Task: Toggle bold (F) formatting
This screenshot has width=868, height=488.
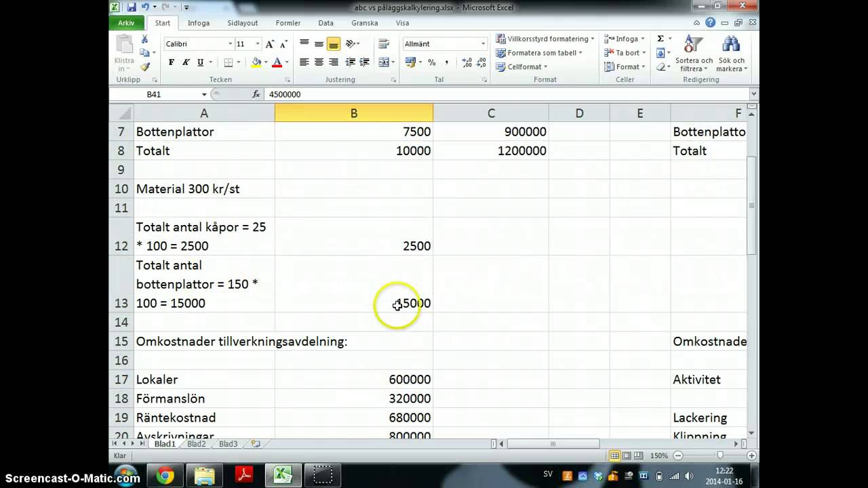Action: tap(172, 62)
